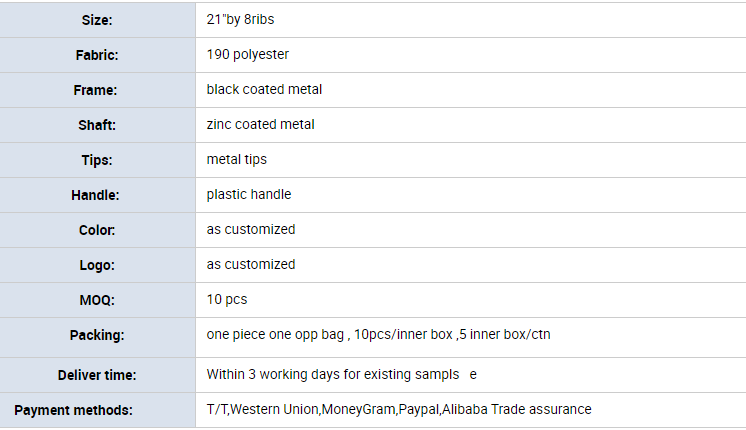This screenshot has width=746, height=430.
Task: Click the Handle: label cell
Action: [97, 195]
